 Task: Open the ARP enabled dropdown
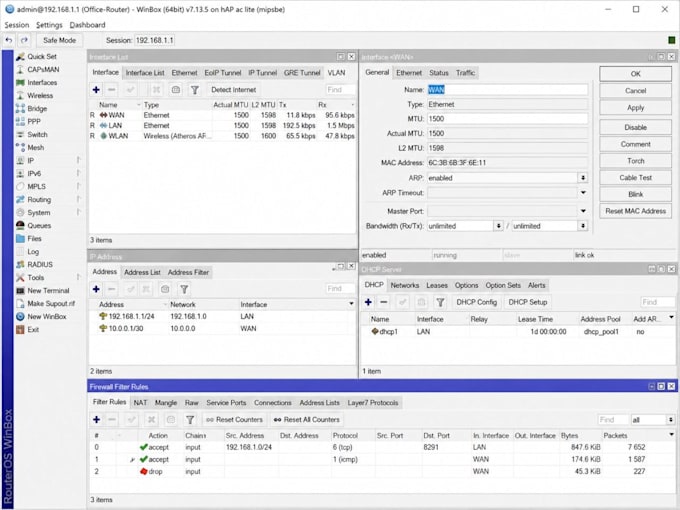coord(583,178)
